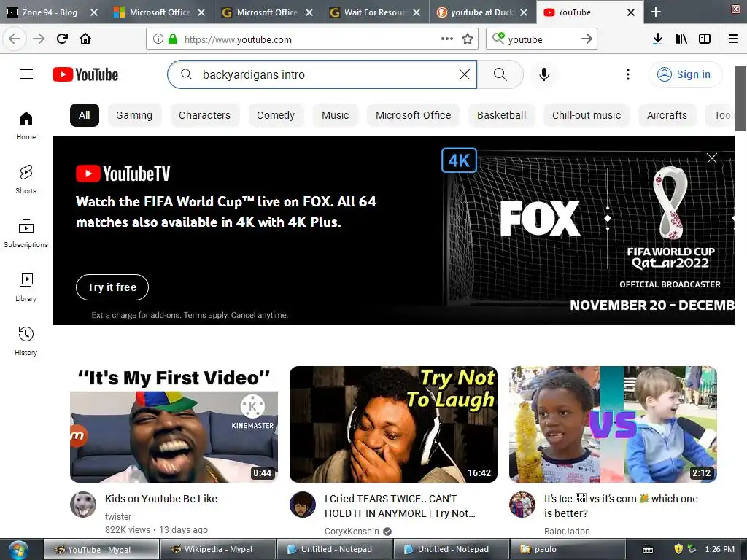Open a new tab with plus icon

pos(656,12)
